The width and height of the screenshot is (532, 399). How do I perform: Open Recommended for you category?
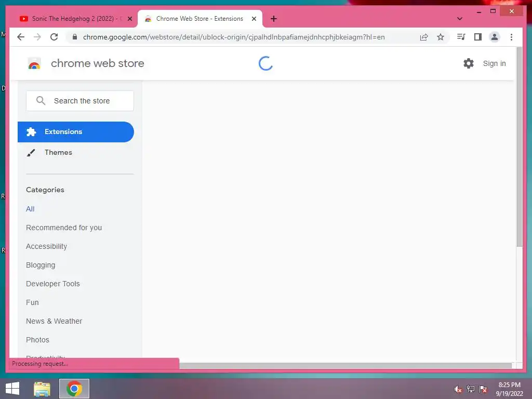tap(64, 228)
